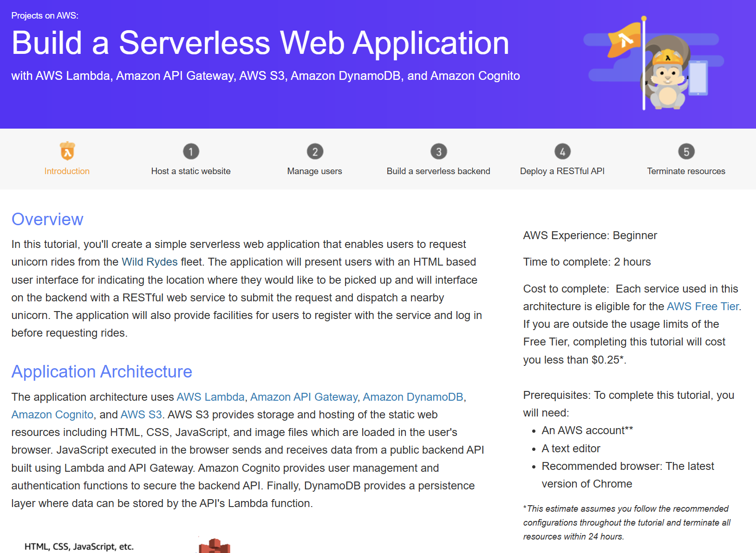
Task: Go to Host a static website step
Action: tap(191, 171)
